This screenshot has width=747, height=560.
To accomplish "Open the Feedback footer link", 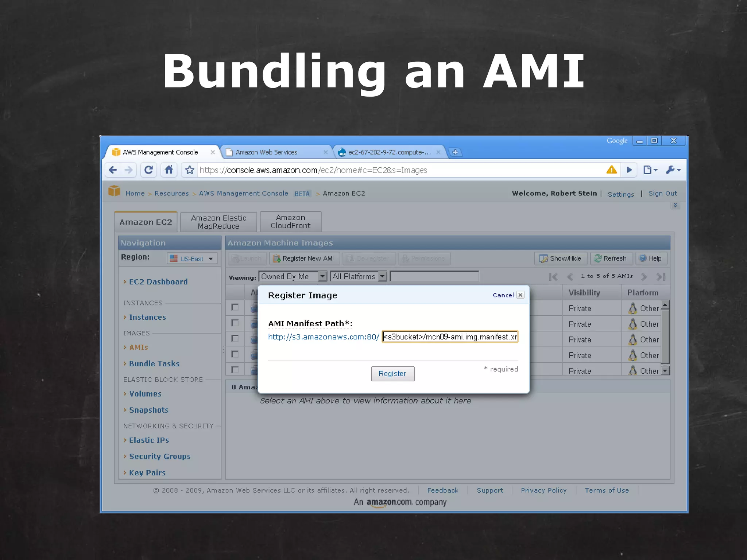I will pos(443,491).
